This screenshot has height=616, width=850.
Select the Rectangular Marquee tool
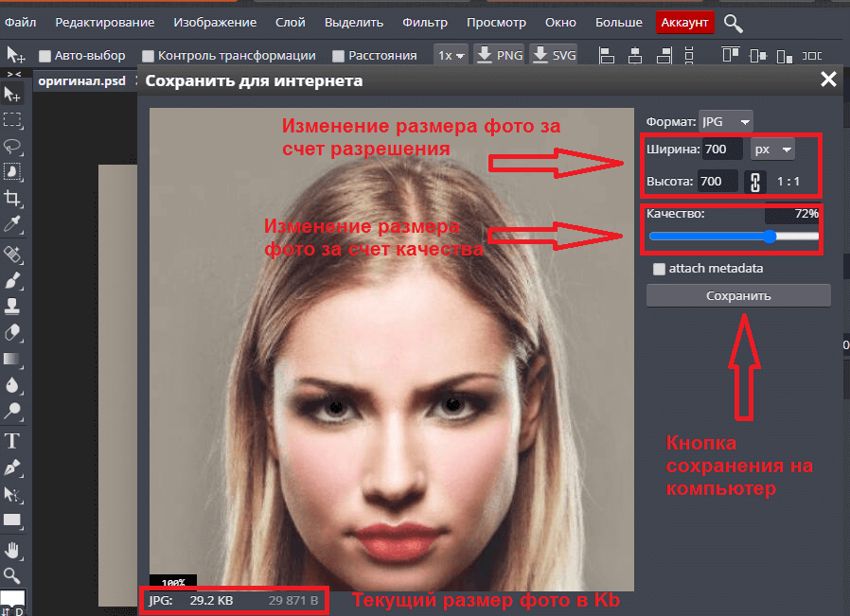[12, 120]
